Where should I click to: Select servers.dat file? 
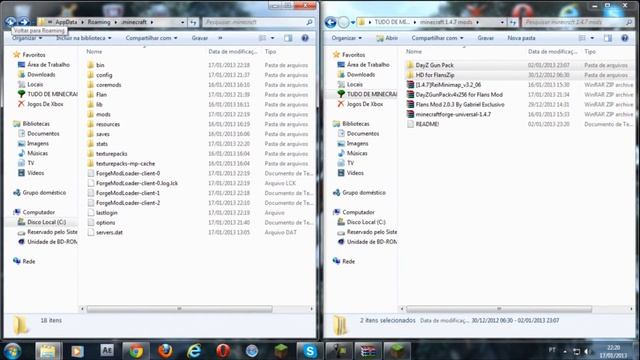pyautogui.click(x=109, y=232)
